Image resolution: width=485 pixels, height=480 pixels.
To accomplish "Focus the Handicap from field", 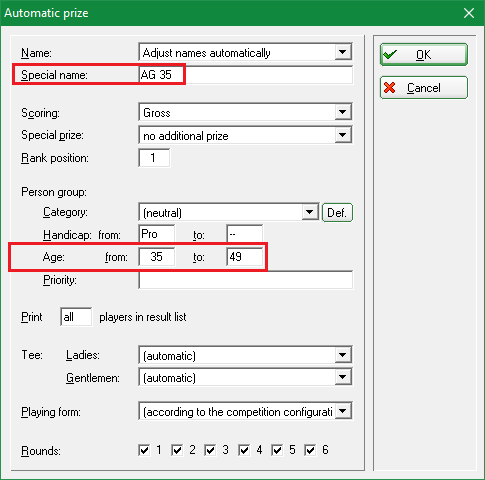I will (x=156, y=234).
